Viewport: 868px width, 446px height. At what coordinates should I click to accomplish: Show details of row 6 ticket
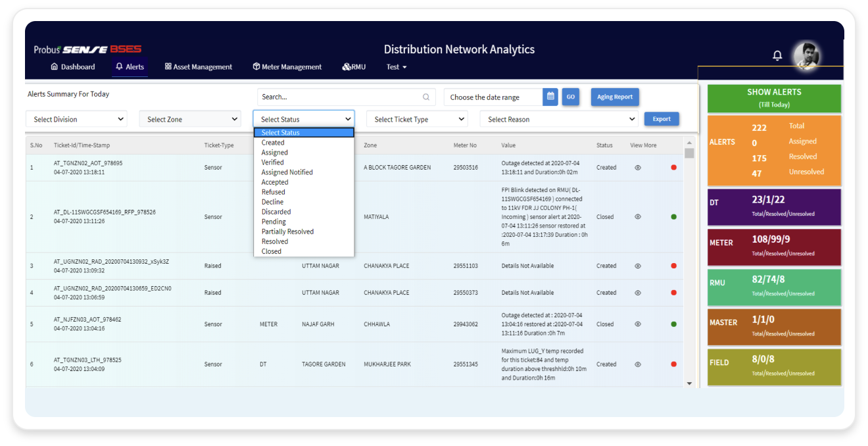click(x=638, y=364)
